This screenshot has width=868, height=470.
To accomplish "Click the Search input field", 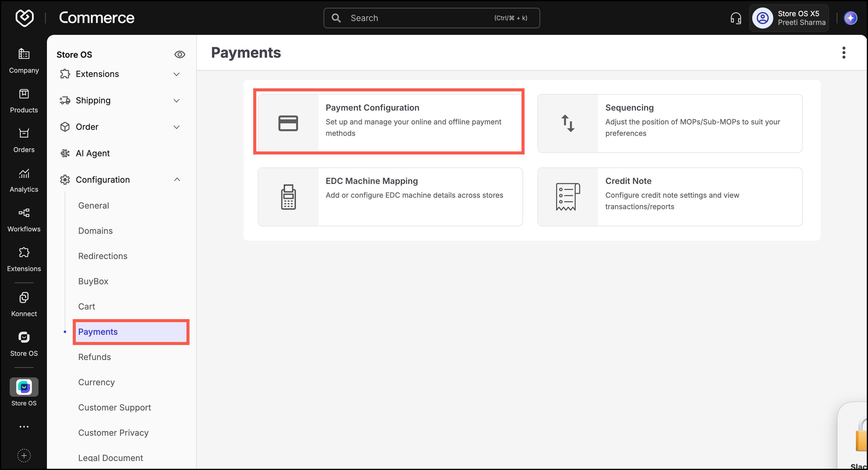I will (x=432, y=18).
